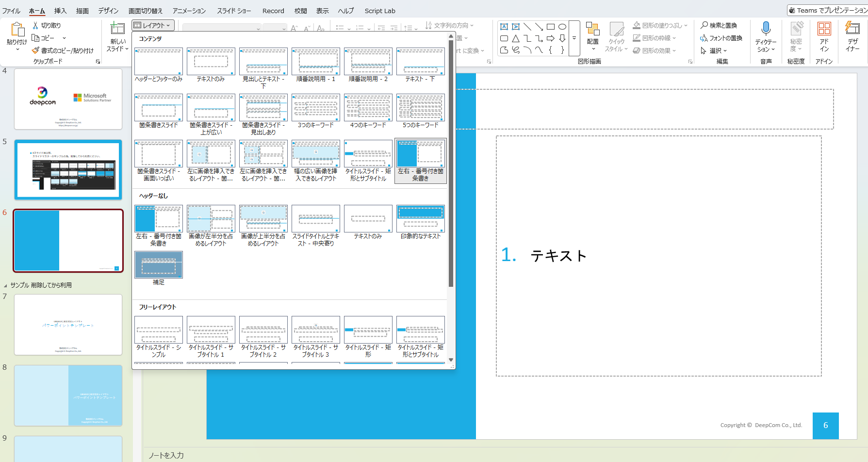Image resolution: width=868 pixels, height=462 pixels.
Task: Click the layout gallery scrollbar down arrow
Action: pyautogui.click(x=451, y=360)
